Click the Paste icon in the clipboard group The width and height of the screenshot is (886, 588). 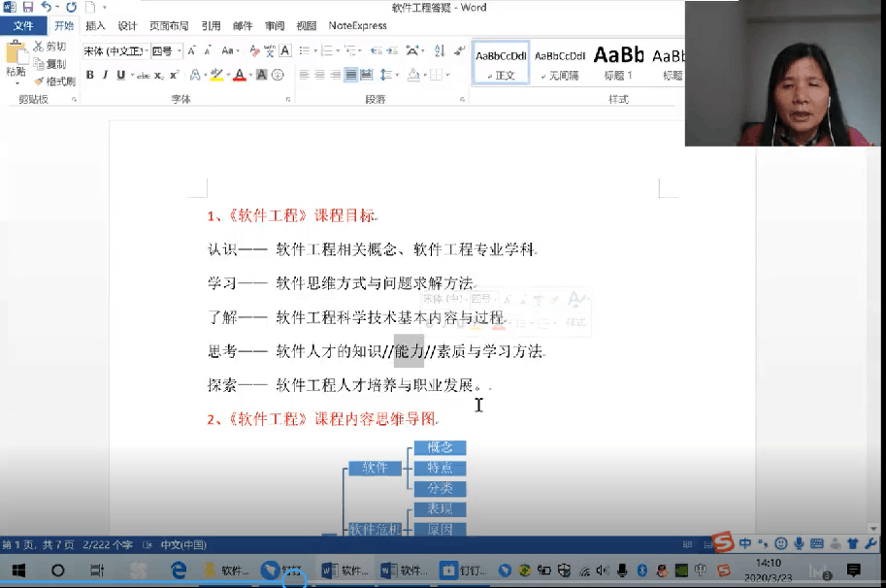point(16,59)
